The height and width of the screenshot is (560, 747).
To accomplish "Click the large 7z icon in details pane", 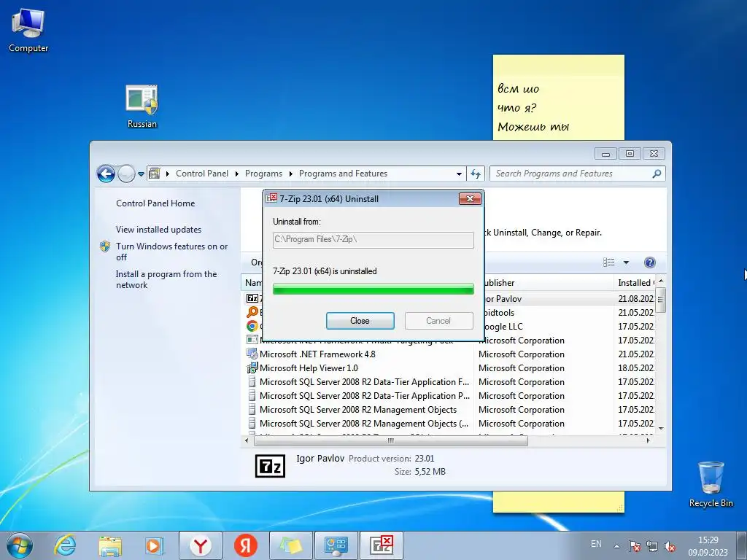I will [270, 466].
